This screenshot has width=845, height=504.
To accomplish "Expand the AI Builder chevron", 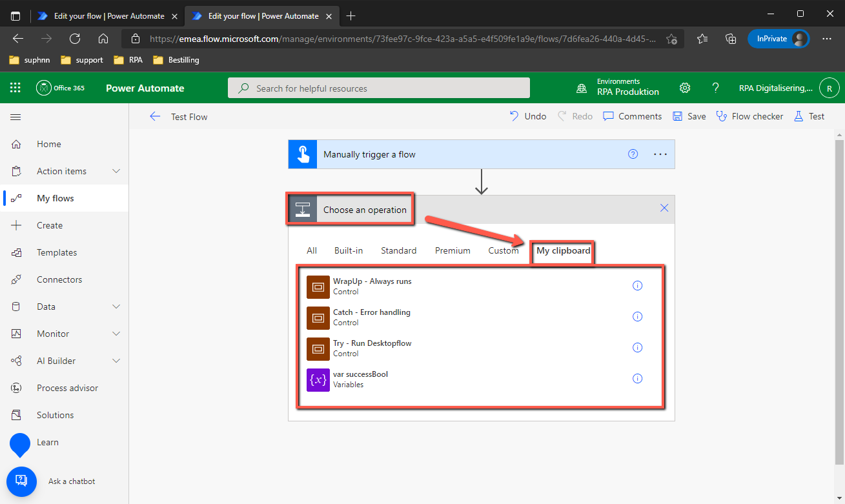I will [116, 361].
